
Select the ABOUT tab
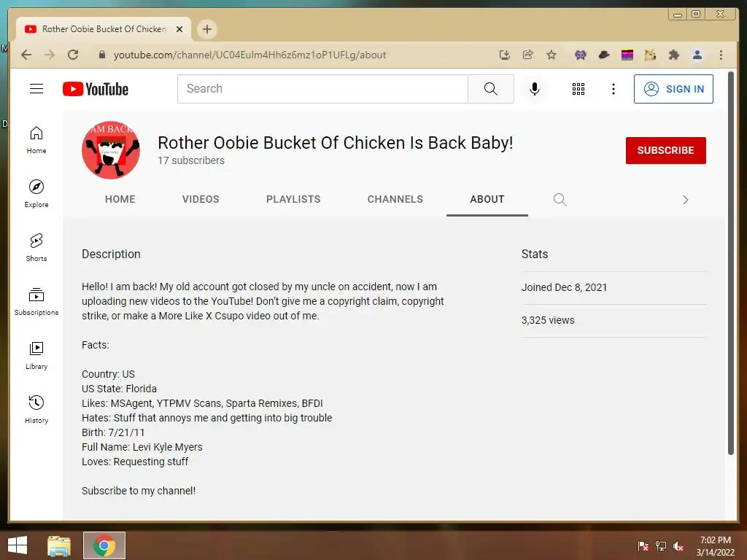click(487, 200)
